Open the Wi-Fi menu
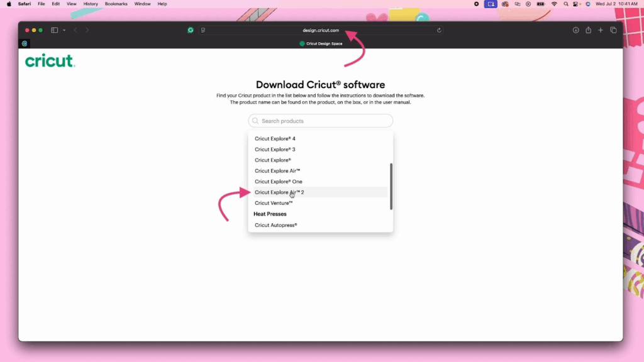644x362 pixels. (x=554, y=4)
